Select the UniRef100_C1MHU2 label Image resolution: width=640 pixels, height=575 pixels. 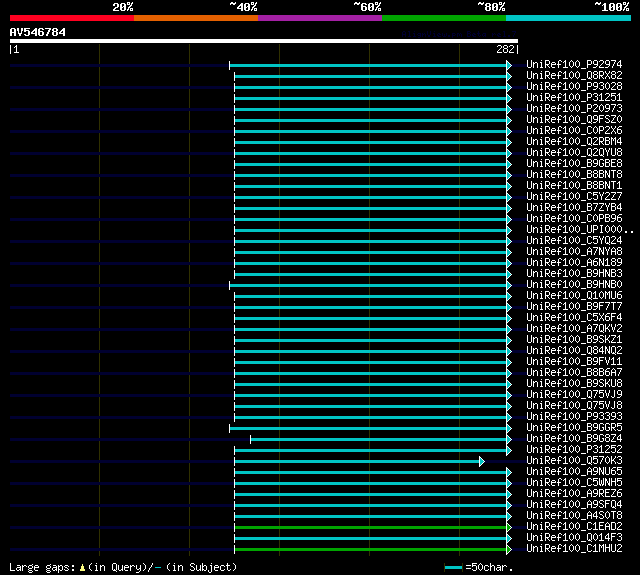pos(574,549)
